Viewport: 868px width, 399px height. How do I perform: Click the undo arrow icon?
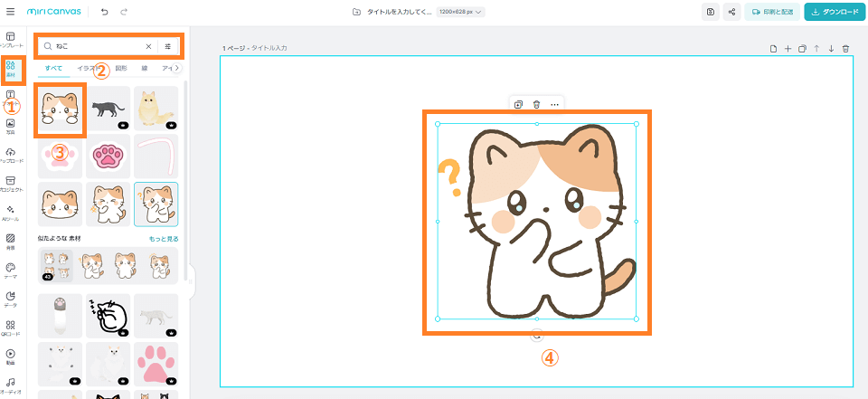point(105,12)
